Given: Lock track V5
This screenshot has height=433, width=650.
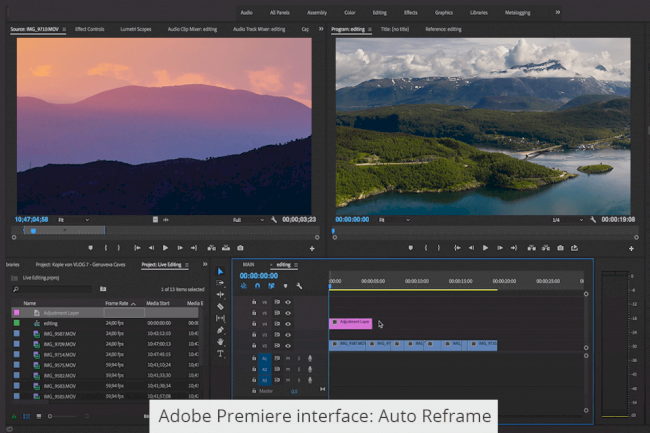Looking at the screenshot, I should 254,313.
